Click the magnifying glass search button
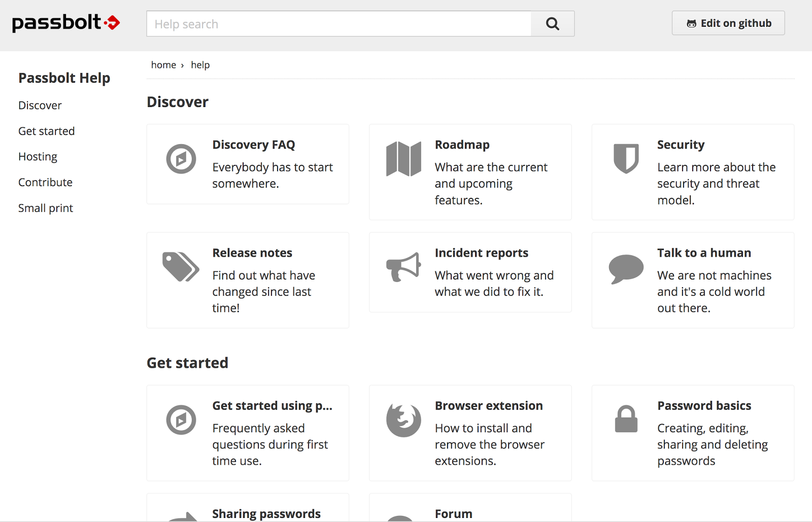The width and height of the screenshot is (812, 522). 553,24
